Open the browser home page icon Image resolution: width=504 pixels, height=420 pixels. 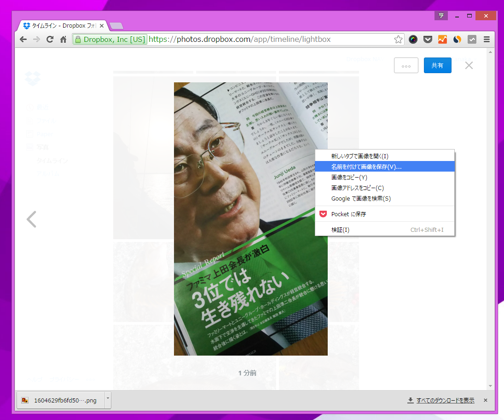[x=64, y=40]
